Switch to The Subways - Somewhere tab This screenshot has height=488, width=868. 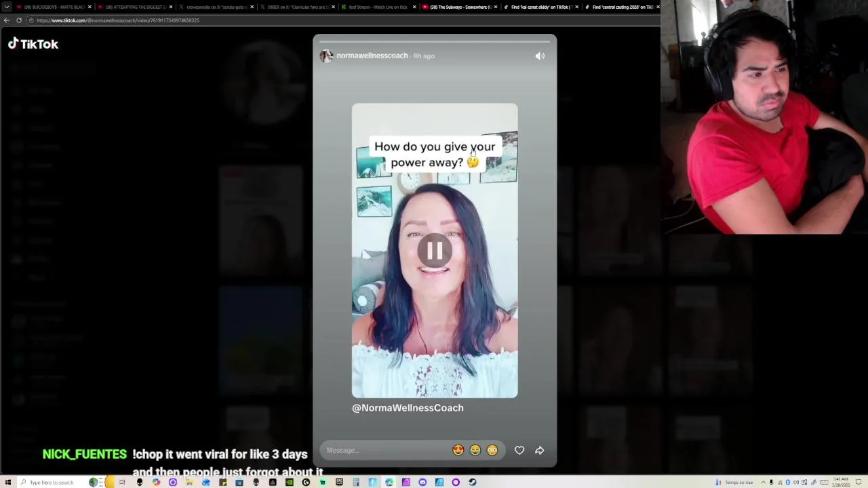[x=459, y=7]
